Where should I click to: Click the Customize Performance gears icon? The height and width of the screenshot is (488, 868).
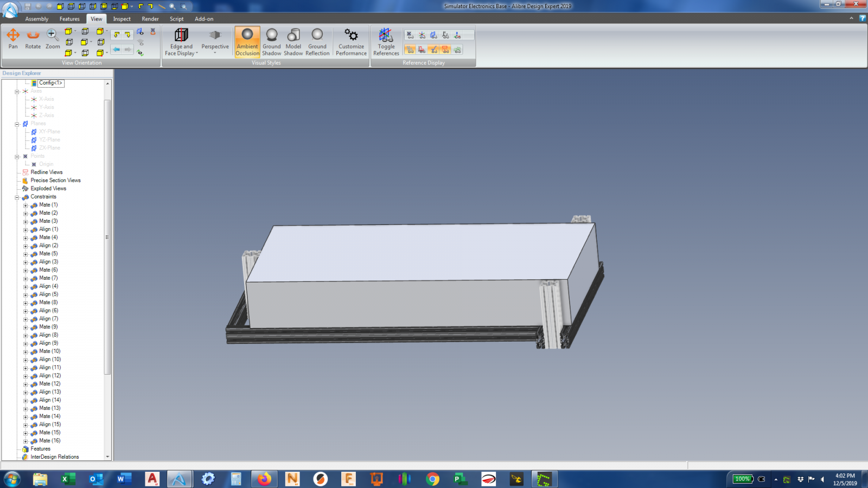click(352, 35)
